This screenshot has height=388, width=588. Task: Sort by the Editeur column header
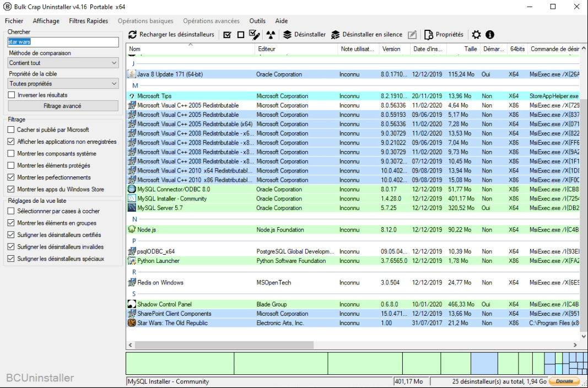(x=296, y=48)
